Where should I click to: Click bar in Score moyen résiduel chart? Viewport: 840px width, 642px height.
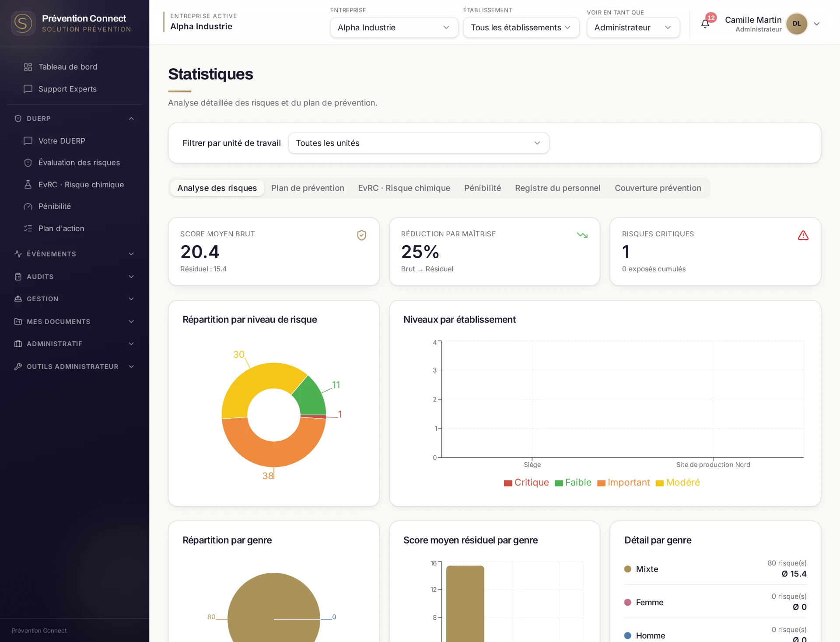[x=465, y=604]
